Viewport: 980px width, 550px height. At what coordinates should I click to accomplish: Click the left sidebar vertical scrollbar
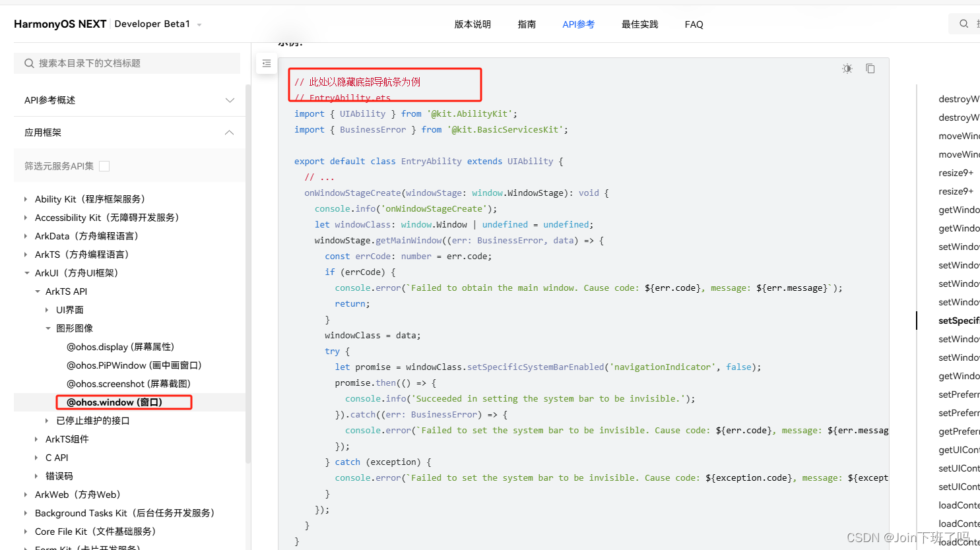tap(248, 274)
